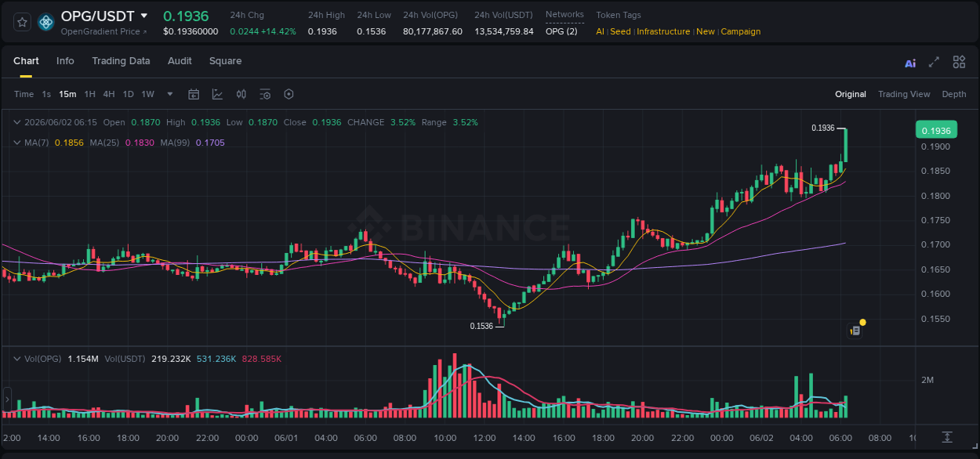
Task: Open the OpenGradient Price external link
Action: [x=104, y=31]
